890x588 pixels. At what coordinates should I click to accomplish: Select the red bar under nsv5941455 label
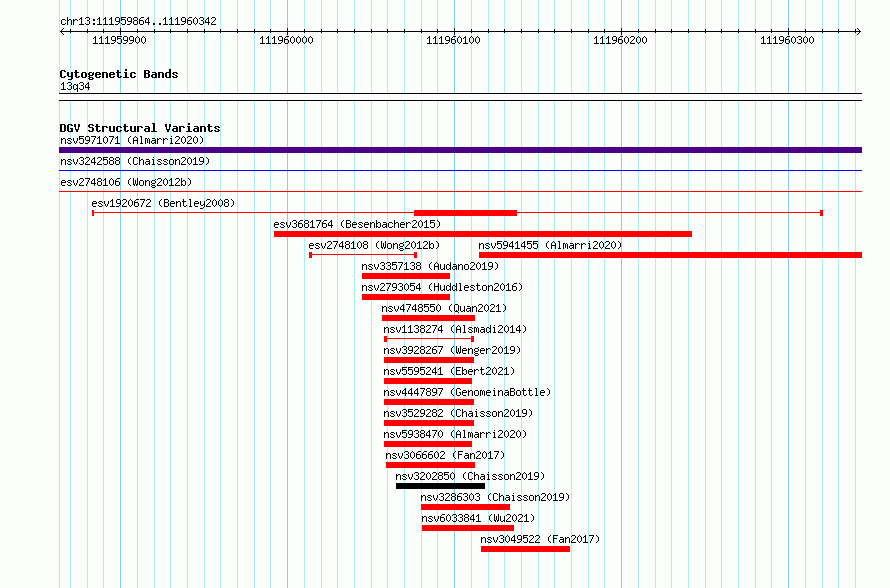point(670,255)
